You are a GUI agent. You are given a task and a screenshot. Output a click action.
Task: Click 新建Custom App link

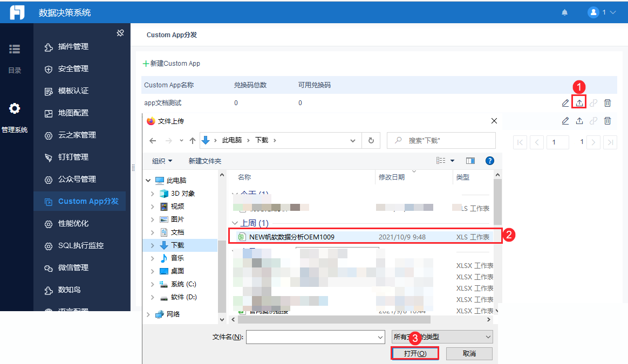pyautogui.click(x=172, y=63)
